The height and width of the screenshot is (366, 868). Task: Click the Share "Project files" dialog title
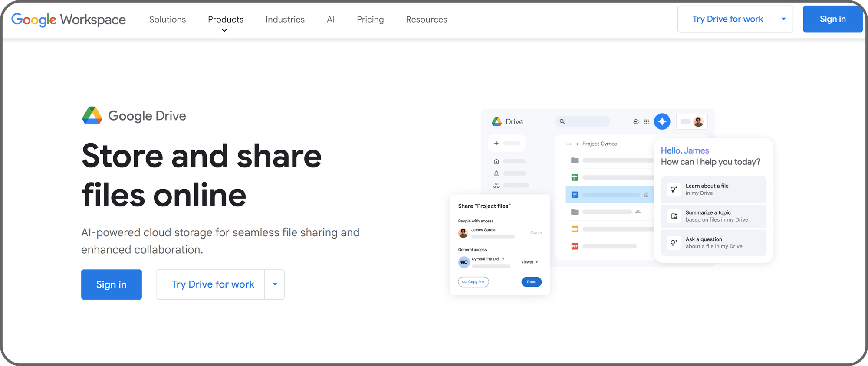(x=484, y=206)
